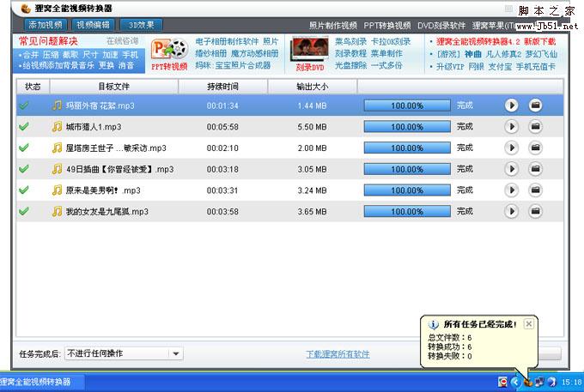The image size is (584, 392).
Task: Click the music note icon of 我的女友是九尾狐.mp3
Action: (x=57, y=211)
